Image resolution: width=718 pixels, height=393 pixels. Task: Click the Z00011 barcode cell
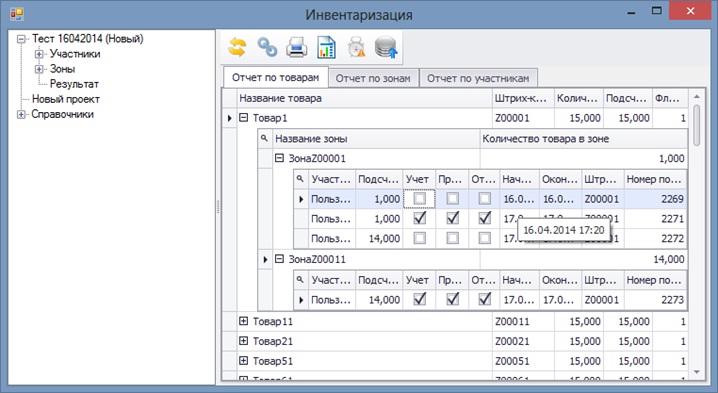(x=523, y=322)
